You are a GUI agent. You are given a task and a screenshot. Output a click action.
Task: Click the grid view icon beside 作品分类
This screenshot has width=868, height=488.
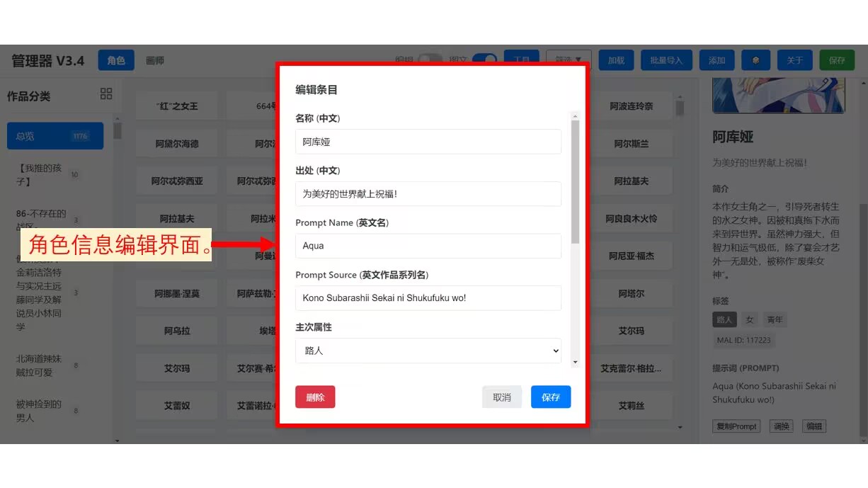click(x=106, y=94)
